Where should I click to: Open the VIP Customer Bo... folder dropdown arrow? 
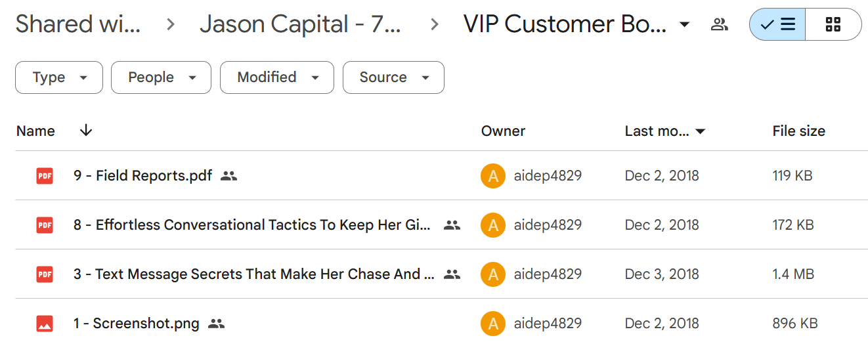[x=684, y=25]
